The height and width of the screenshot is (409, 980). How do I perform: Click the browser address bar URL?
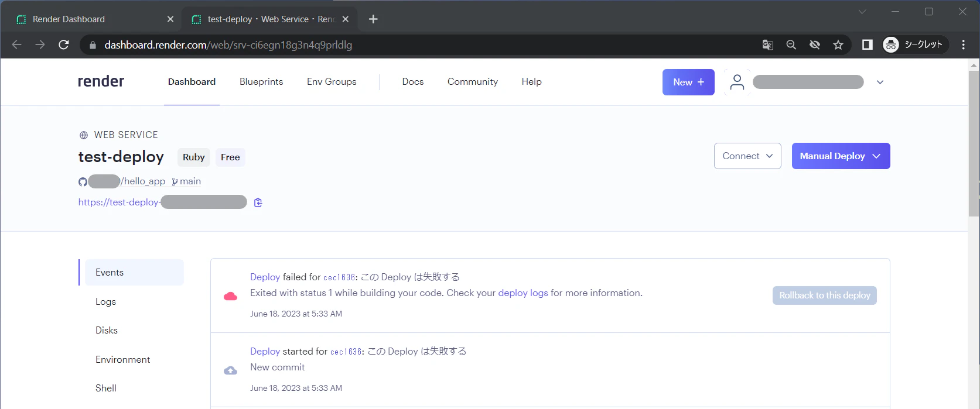pos(228,45)
